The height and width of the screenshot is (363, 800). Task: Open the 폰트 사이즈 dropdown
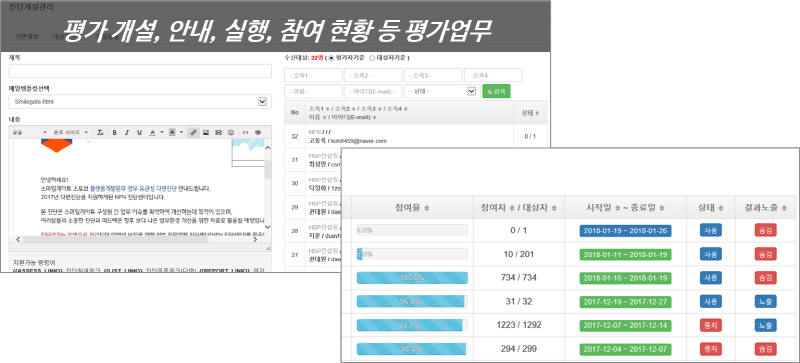[x=70, y=132]
